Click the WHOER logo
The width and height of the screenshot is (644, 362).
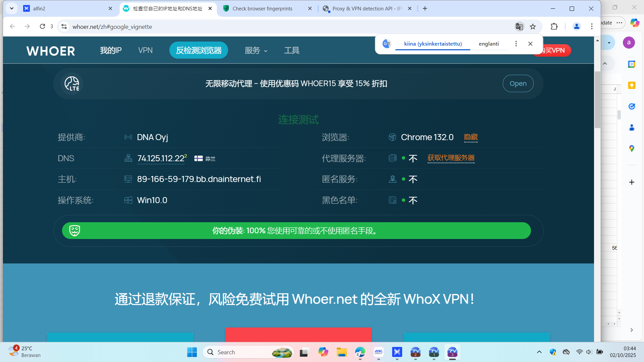coord(51,51)
